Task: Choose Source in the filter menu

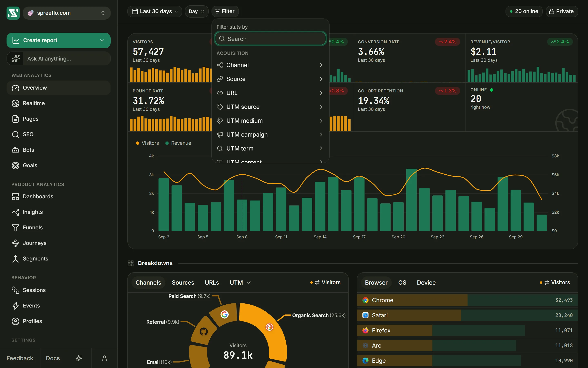Action: tap(270, 79)
